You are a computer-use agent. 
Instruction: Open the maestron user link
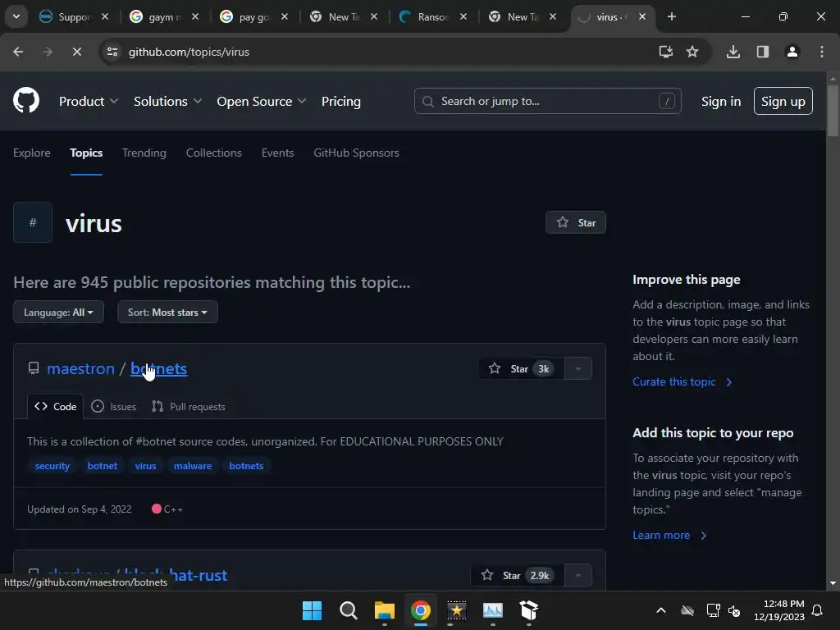81,368
